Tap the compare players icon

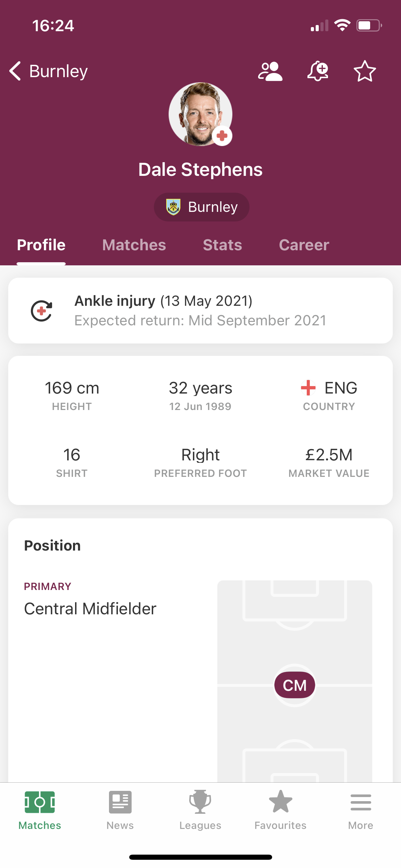tap(270, 71)
